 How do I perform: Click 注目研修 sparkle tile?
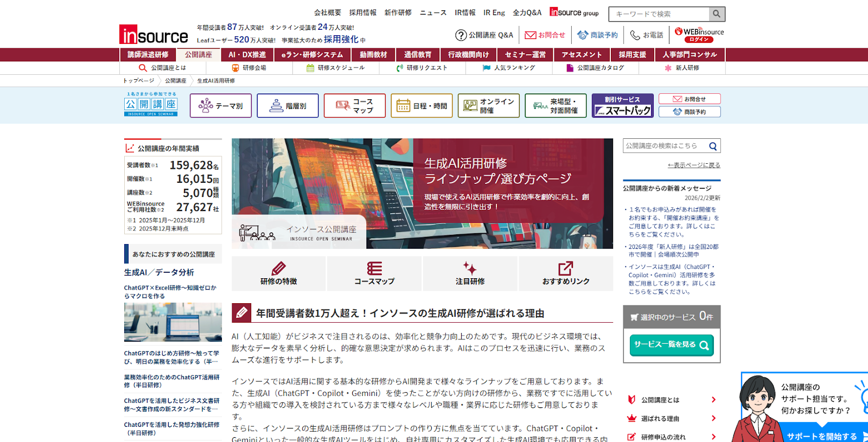[x=470, y=274]
